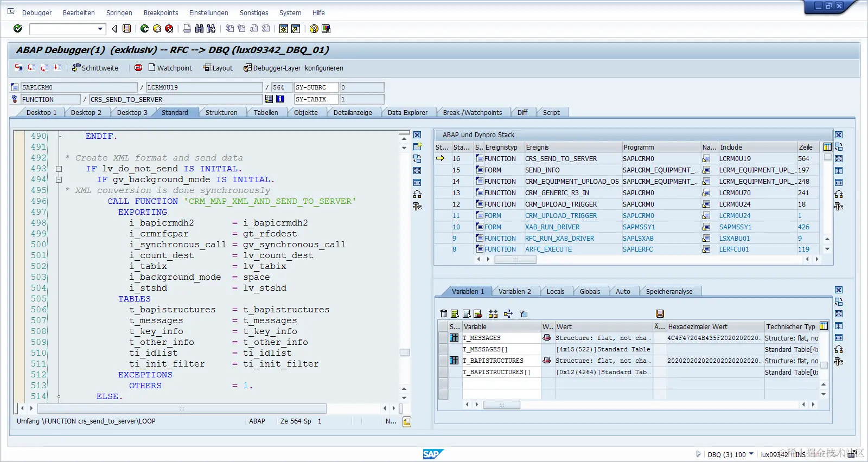Open the Breakpoints menu
Image resolution: width=868 pixels, height=462 pixels.
[x=161, y=12]
